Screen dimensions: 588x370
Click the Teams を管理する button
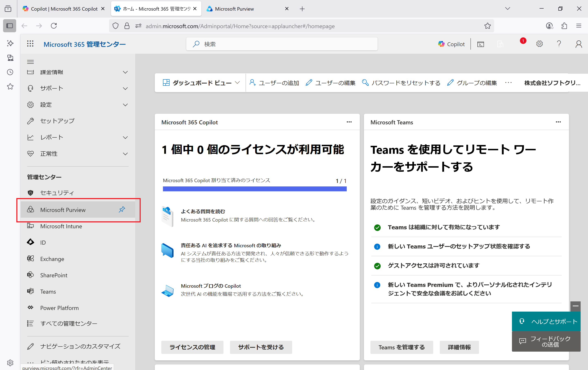click(402, 347)
